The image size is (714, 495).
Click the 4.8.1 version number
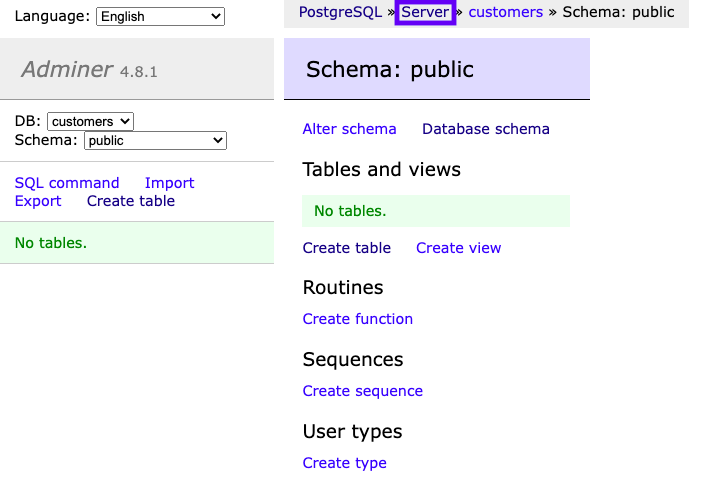tap(139, 72)
